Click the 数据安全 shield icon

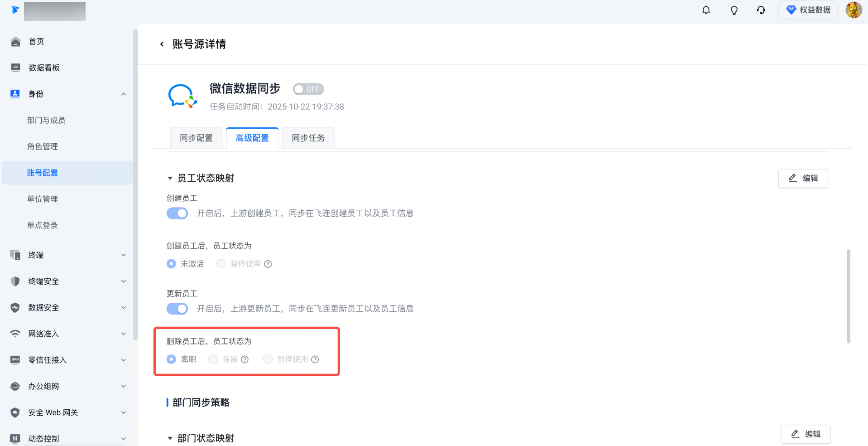[15, 308]
